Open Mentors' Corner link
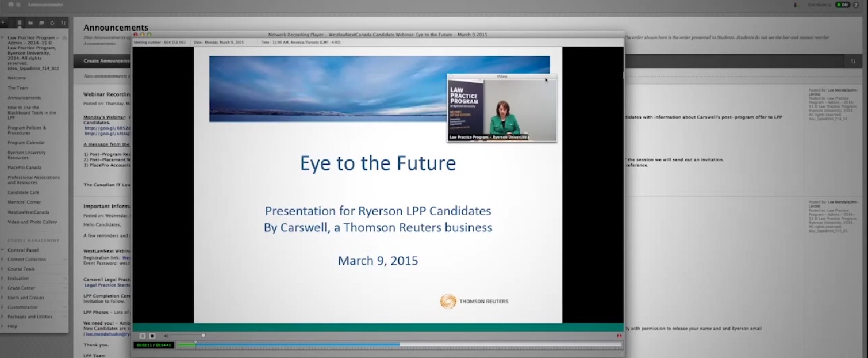This screenshot has width=868, height=358. 24,202
